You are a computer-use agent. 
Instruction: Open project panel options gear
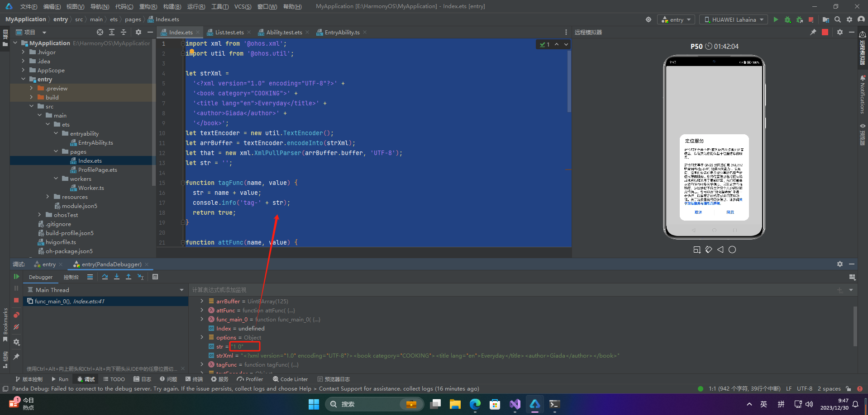click(138, 32)
